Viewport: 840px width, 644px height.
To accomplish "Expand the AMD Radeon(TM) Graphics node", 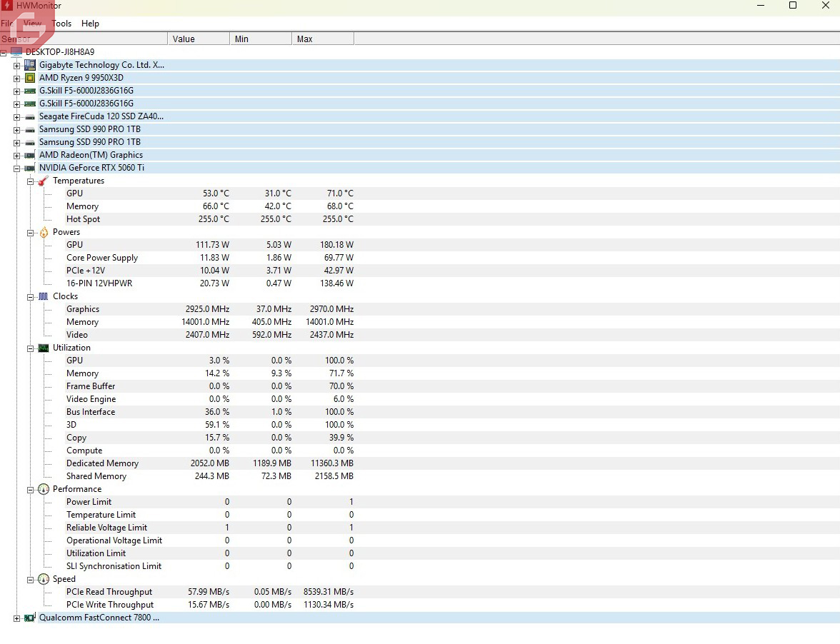I will pyautogui.click(x=16, y=155).
